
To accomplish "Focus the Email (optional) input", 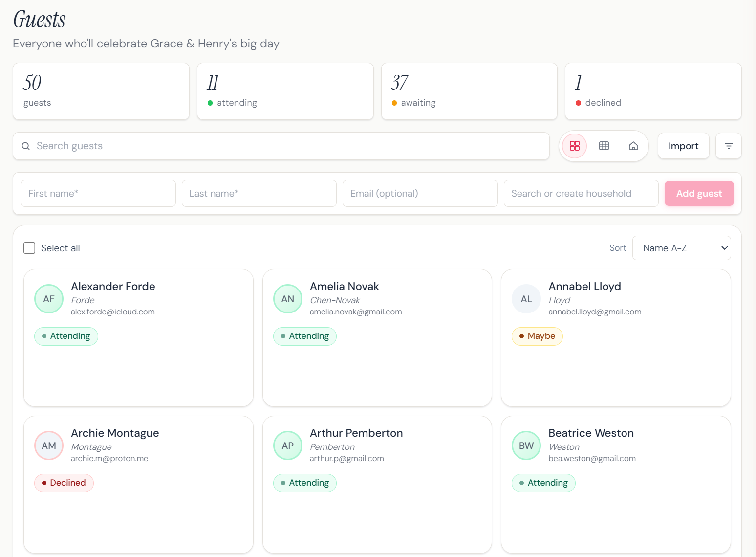I will pyautogui.click(x=420, y=193).
